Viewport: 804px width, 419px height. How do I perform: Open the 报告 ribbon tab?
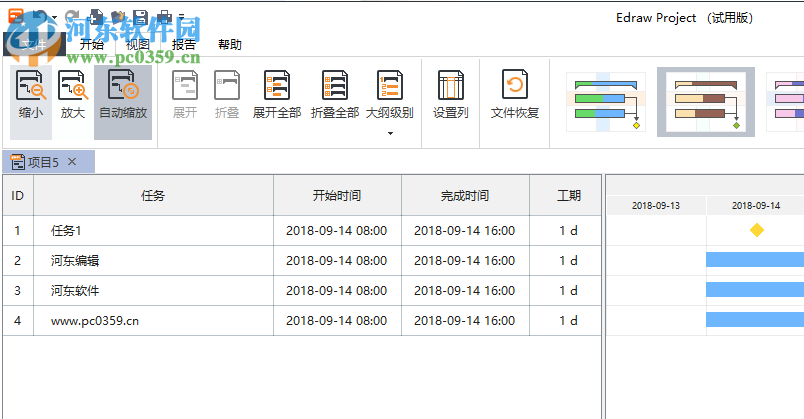(x=184, y=45)
